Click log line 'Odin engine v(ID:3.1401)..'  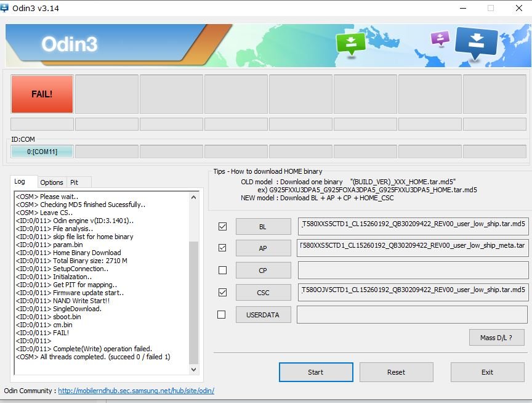(x=75, y=221)
